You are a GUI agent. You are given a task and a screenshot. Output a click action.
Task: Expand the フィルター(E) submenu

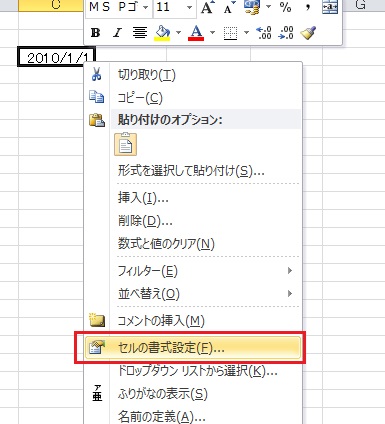coord(290,271)
